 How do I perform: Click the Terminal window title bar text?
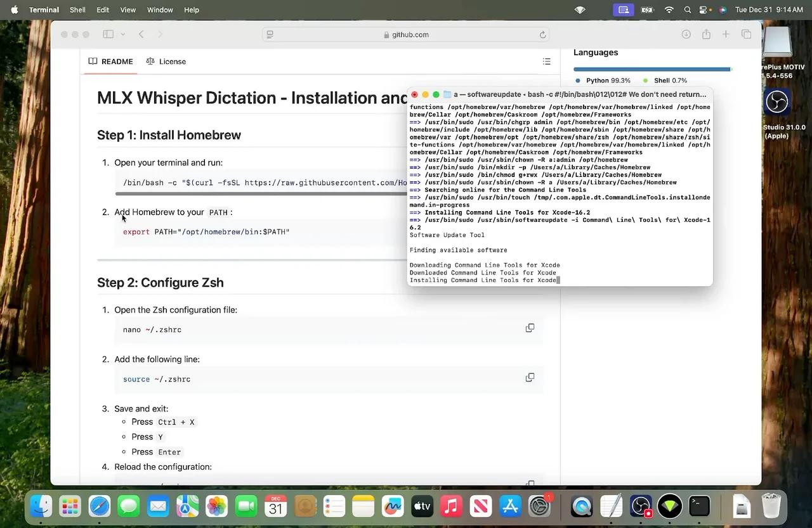(x=580, y=94)
